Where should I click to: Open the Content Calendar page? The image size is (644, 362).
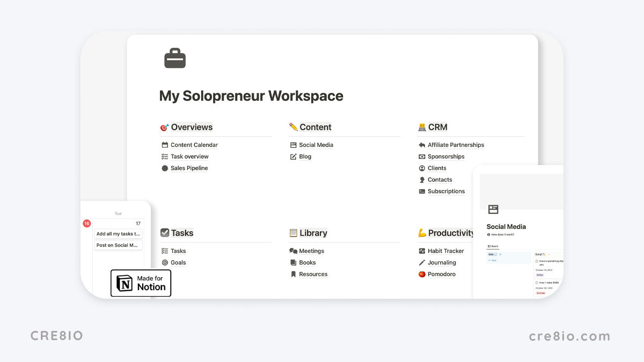(194, 145)
